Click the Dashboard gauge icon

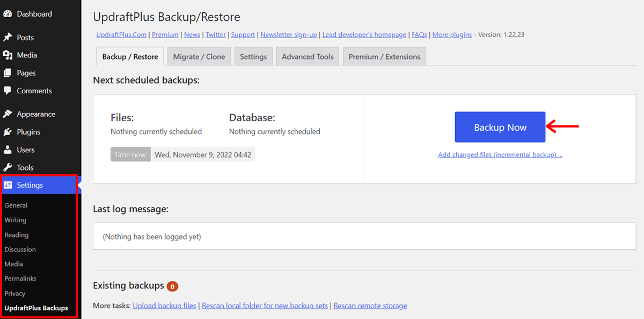pos(8,14)
